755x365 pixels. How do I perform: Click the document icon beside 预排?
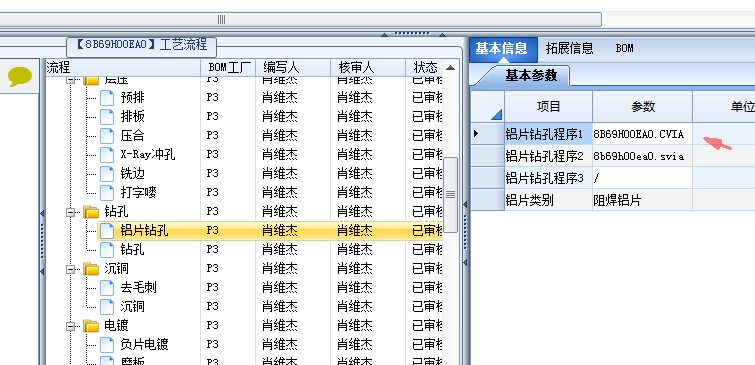pyautogui.click(x=107, y=98)
